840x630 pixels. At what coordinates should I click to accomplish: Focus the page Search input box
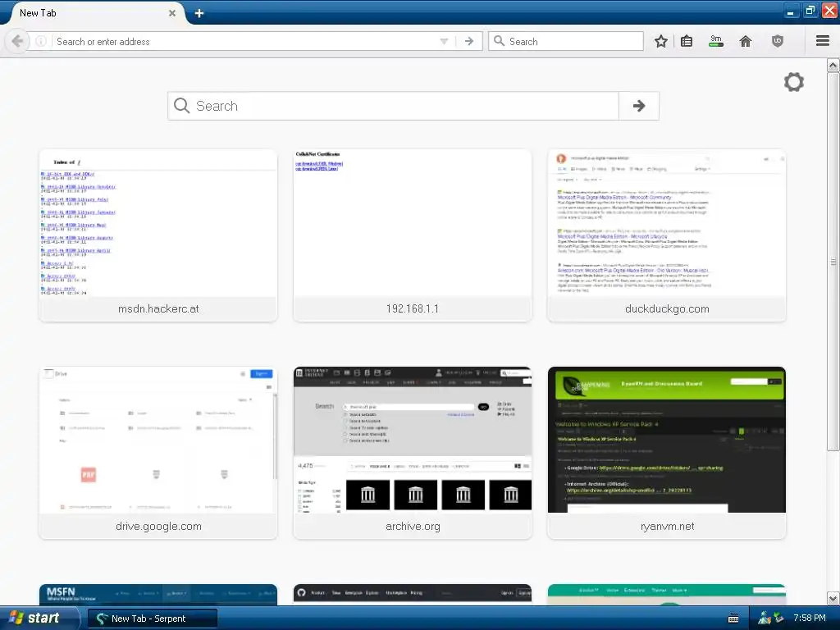click(393, 106)
